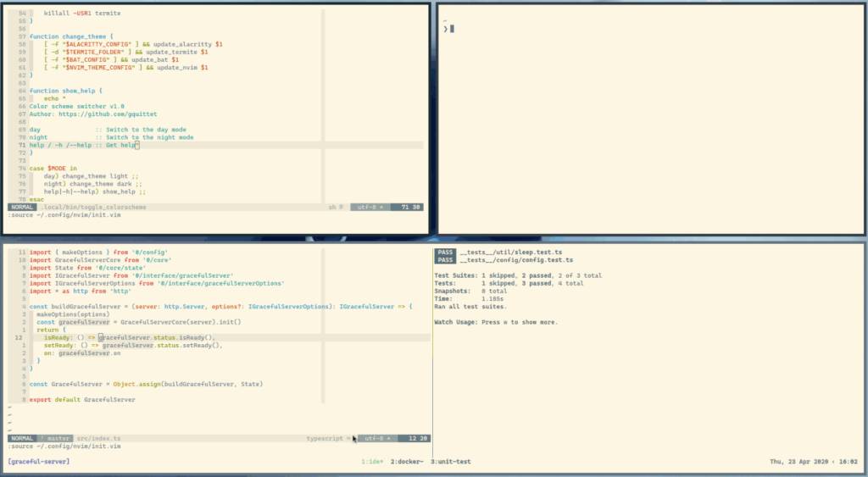Click the master git branch indicator
This screenshot has height=477, width=868.
tap(56, 438)
